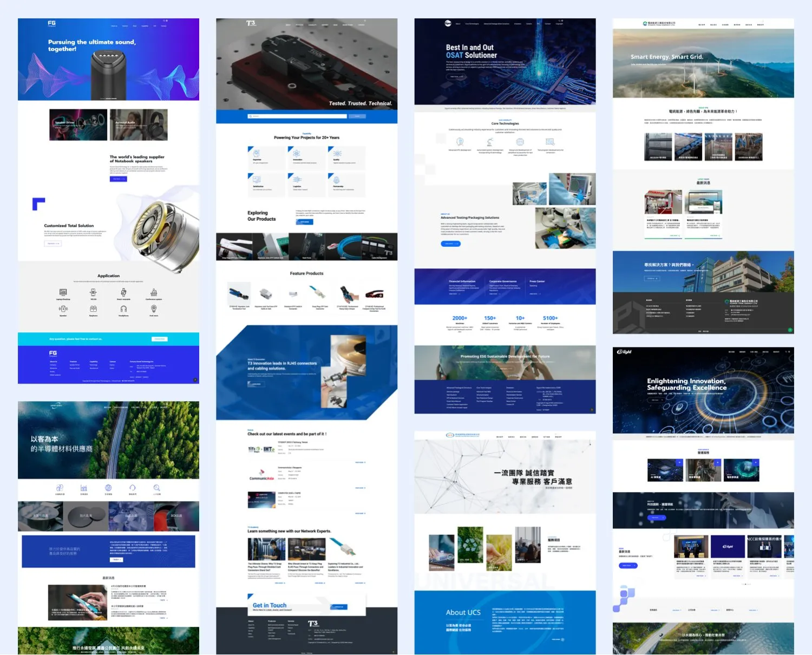This screenshot has height=655, width=812.
Task: Click the first Feature Products crimping tool thumbnail
Action: click(x=239, y=295)
